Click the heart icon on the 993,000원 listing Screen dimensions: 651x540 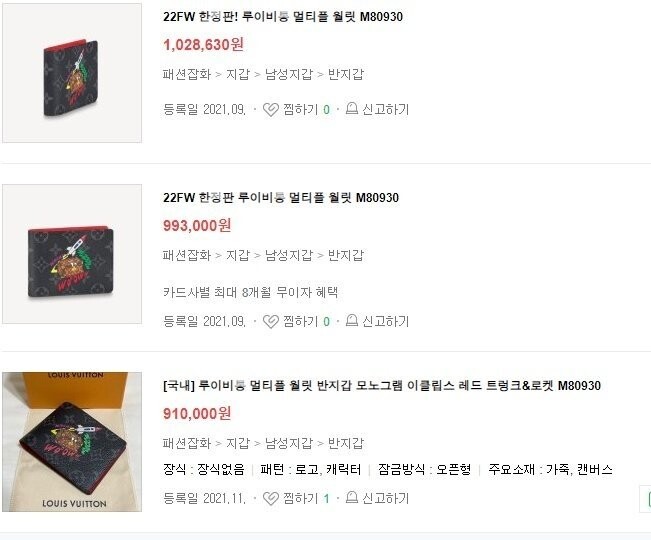[271, 321]
